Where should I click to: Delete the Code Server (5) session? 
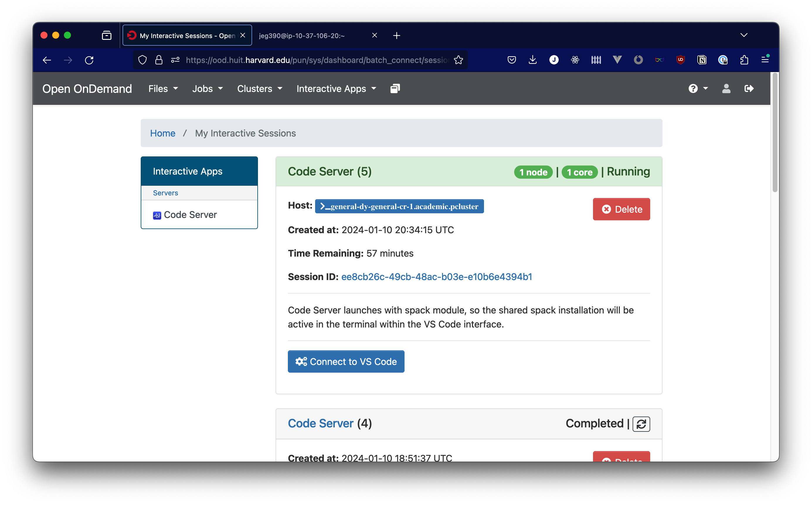point(621,209)
